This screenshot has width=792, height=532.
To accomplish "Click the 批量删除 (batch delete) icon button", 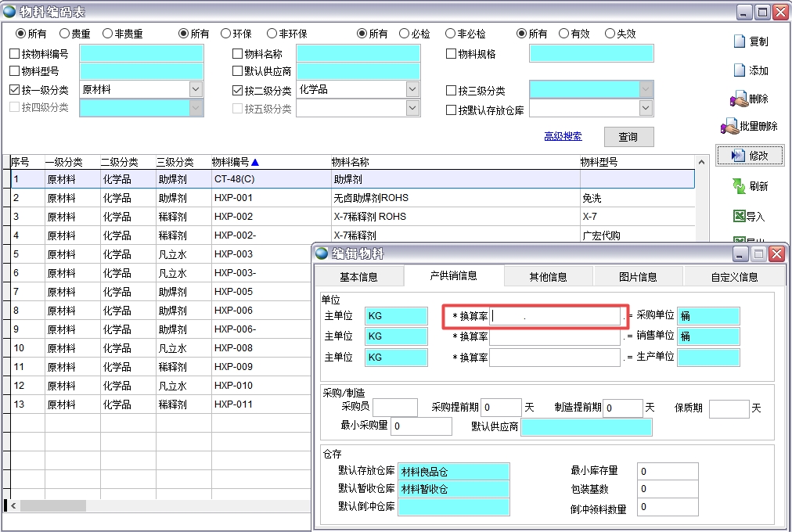I will tap(749, 126).
